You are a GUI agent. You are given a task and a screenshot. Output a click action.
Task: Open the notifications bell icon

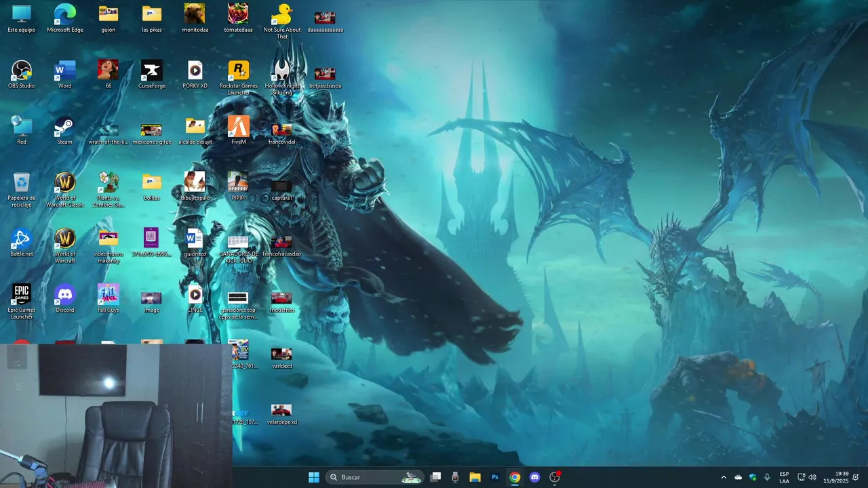point(856,477)
